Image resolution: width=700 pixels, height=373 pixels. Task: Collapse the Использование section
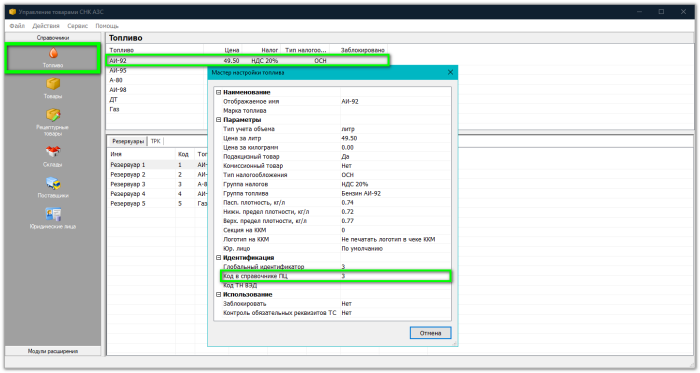219,294
